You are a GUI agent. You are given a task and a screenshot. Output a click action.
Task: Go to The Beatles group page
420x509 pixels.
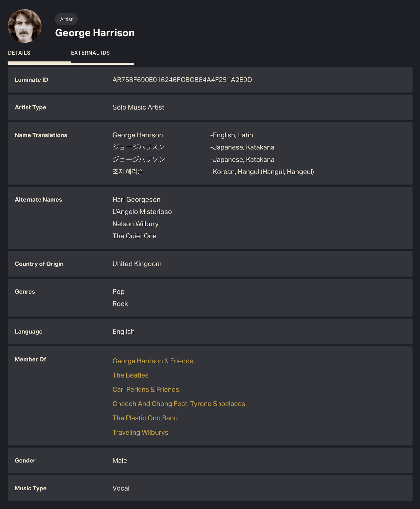(x=130, y=375)
